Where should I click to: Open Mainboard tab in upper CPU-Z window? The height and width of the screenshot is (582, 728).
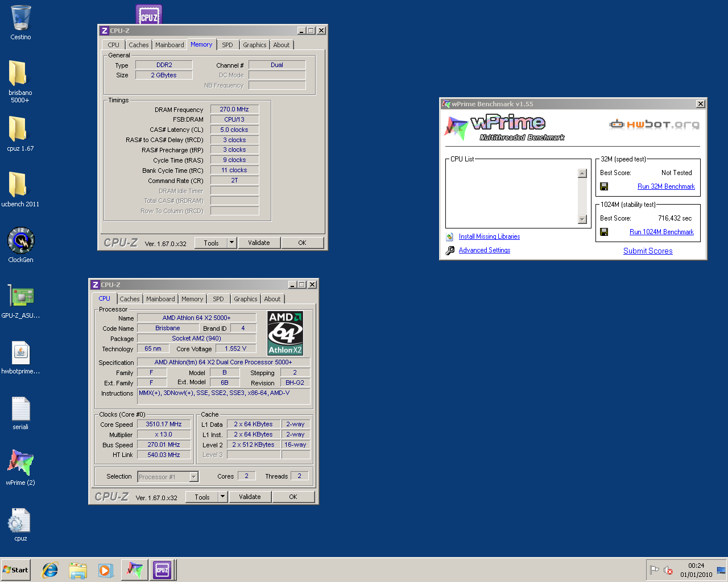[169, 45]
